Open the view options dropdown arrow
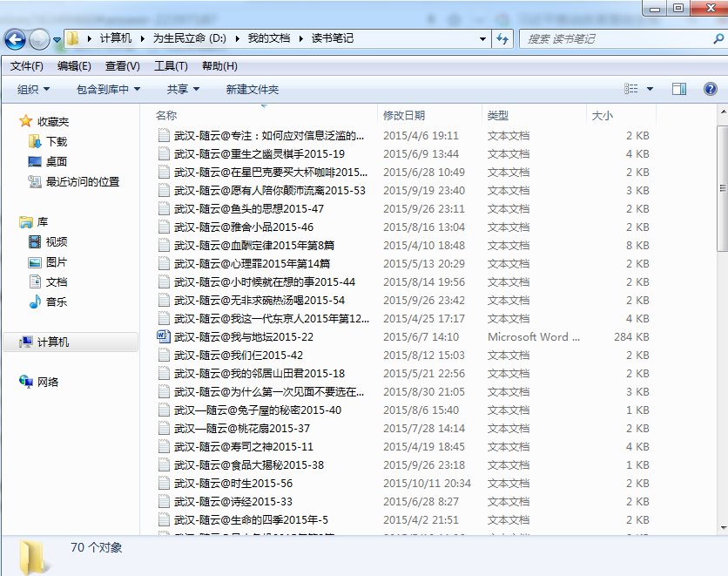The height and width of the screenshot is (576, 728). (650, 89)
